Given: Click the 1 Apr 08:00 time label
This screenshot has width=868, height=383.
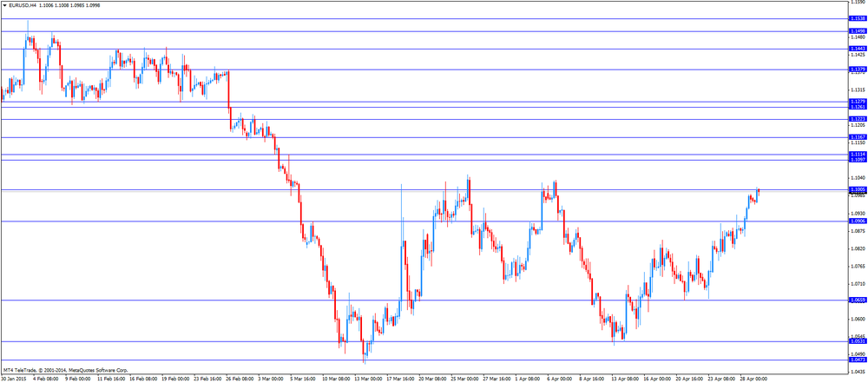Looking at the screenshot, I should coord(529,380).
